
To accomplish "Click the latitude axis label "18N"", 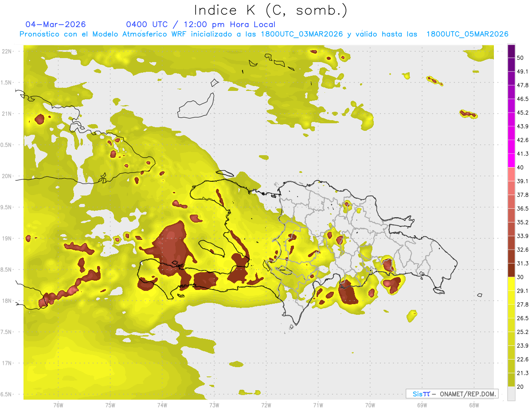I will point(7,301).
